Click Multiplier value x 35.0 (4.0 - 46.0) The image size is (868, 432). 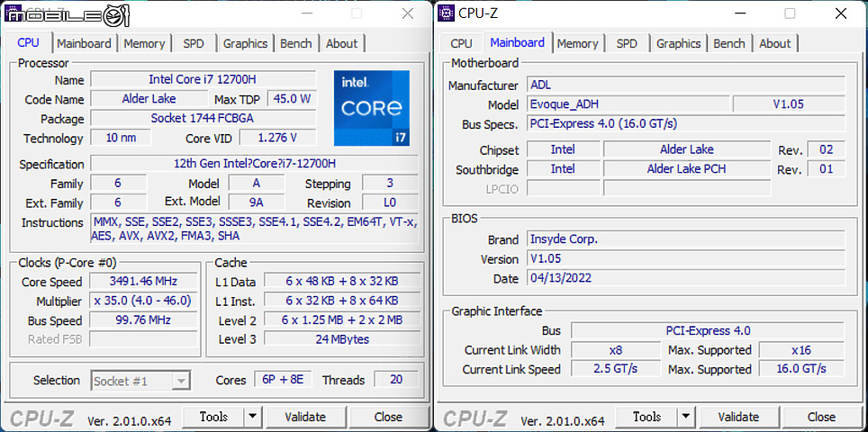click(x=143, y=301)
